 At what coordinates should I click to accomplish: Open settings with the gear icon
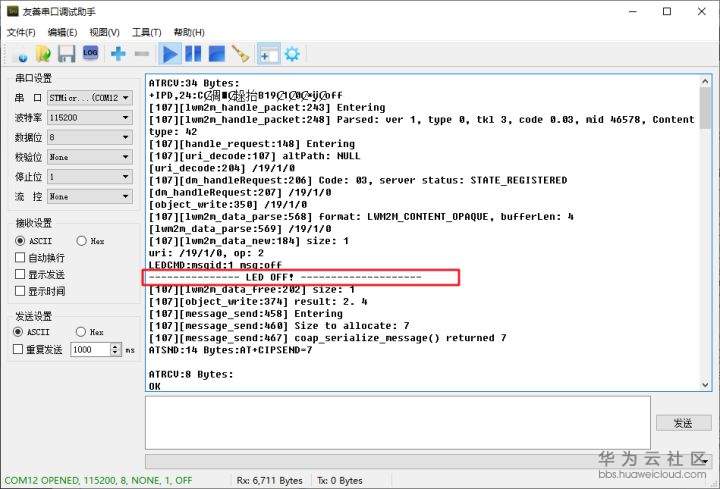[292, 54]
